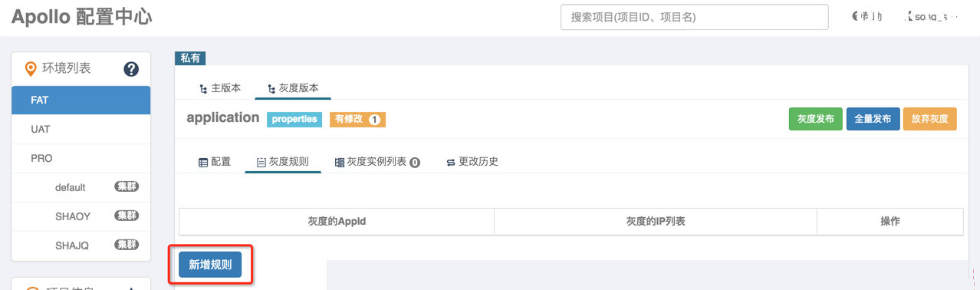Click the properties format label
The width and height of the screenshot is (980, 290).
pyautogui.click(x=294, y=120)
